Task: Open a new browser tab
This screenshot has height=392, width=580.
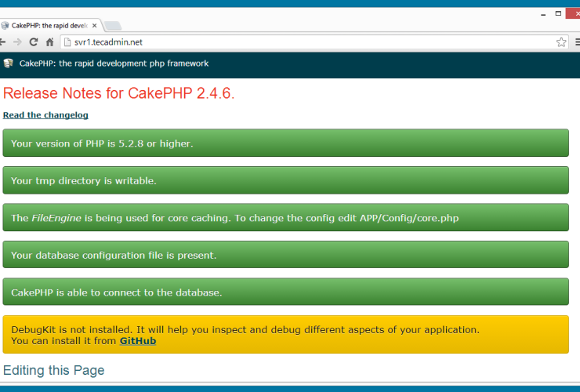Action: tap(112, 25)
